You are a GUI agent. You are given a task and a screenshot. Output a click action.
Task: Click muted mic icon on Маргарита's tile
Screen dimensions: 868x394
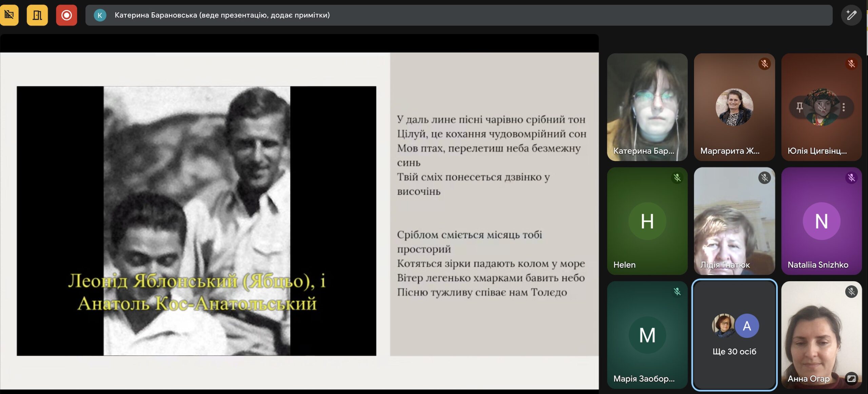(764, 64)
